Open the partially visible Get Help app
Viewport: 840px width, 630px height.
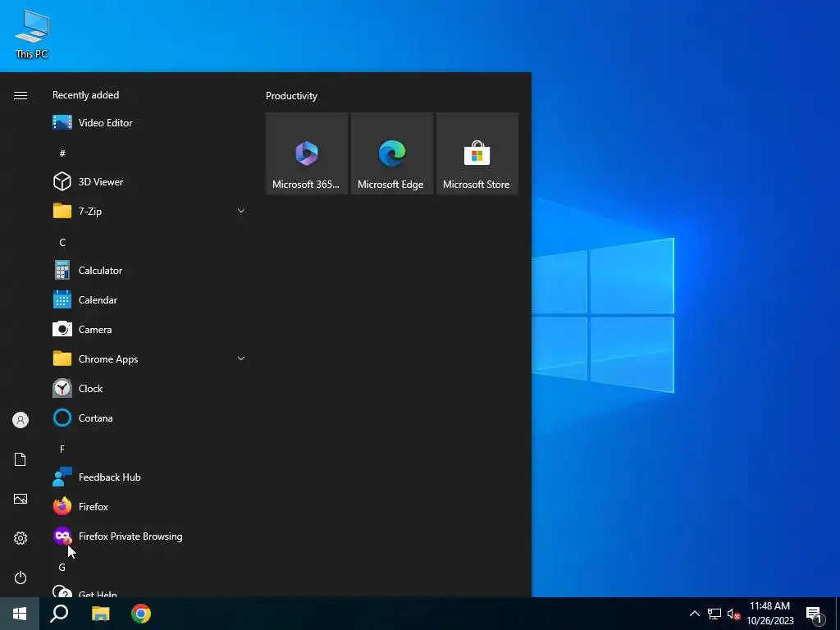tap(149, 591)
